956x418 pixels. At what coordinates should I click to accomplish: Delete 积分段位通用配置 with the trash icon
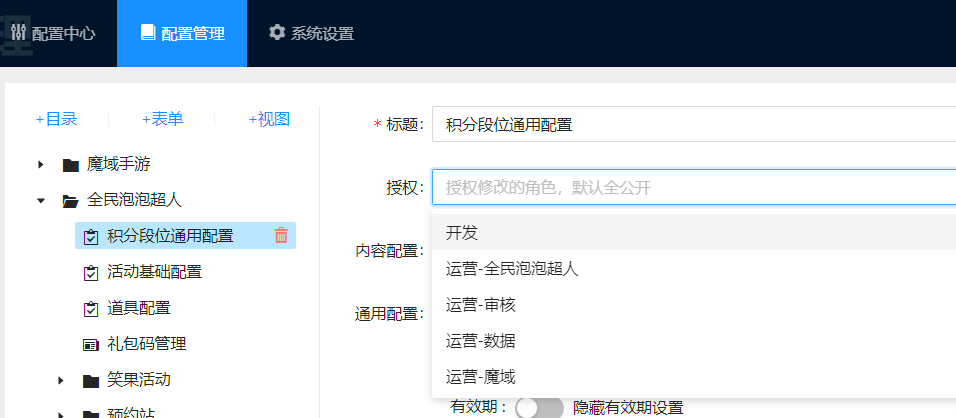281,235
